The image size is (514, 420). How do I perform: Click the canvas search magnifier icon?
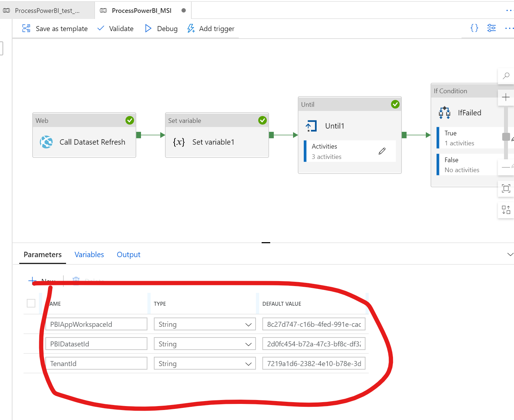(506, 76)
